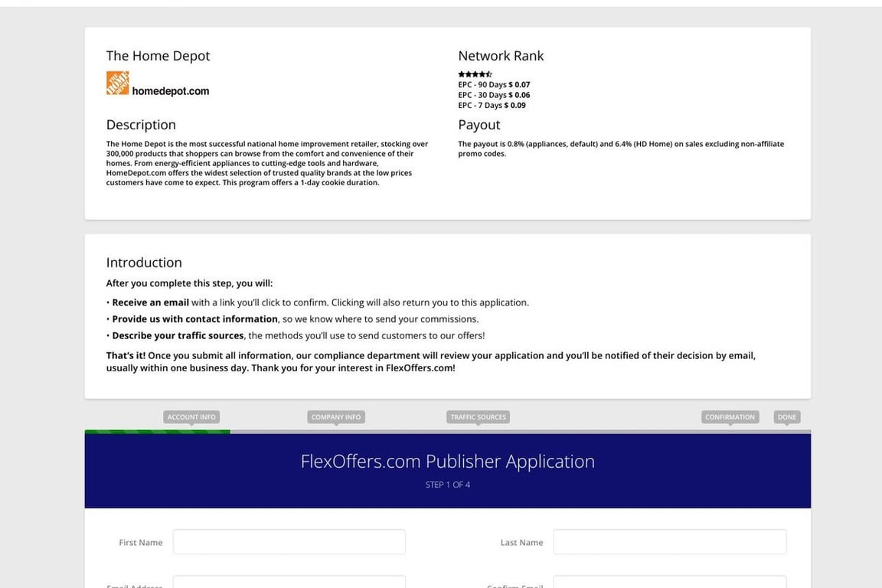The height and width of the screenshot is (588, 882).
Task: Click the green striped progress bar segment
Action: 157,432
